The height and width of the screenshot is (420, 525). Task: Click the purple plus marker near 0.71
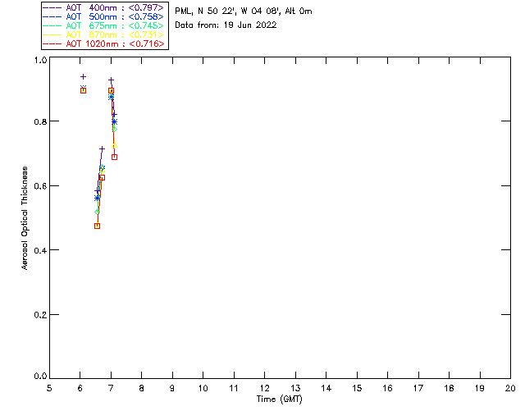pyautogui.click(x=102, y=148)
